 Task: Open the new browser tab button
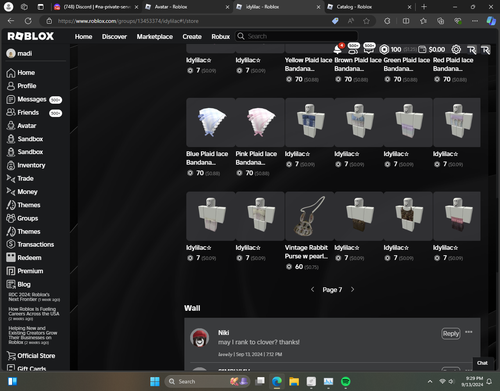[x=424, y=7]
